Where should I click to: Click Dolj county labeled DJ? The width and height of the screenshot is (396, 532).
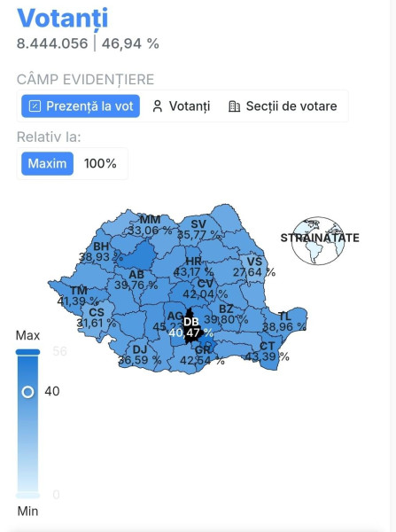click(x=140, y=355)
